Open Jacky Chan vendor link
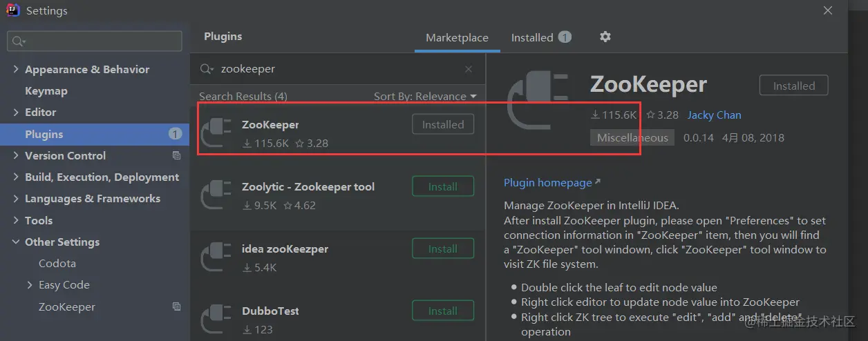Screen dimensions: 868x341 coord(714,115)
